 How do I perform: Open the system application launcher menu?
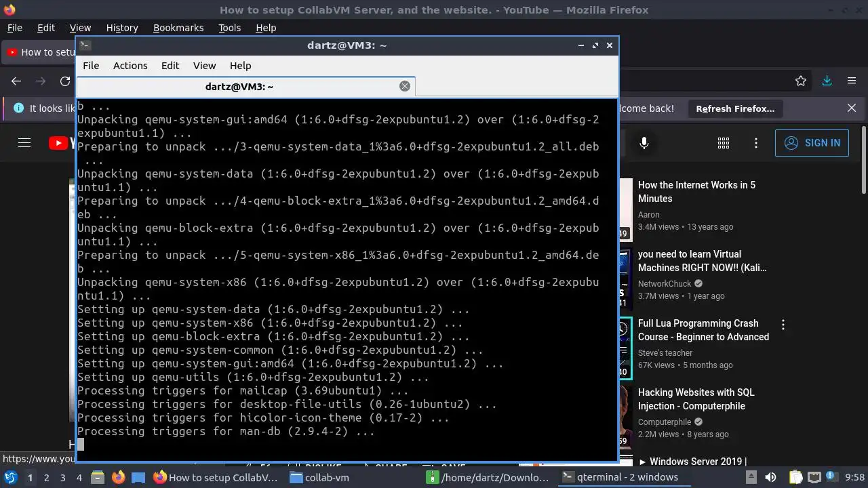11,477
